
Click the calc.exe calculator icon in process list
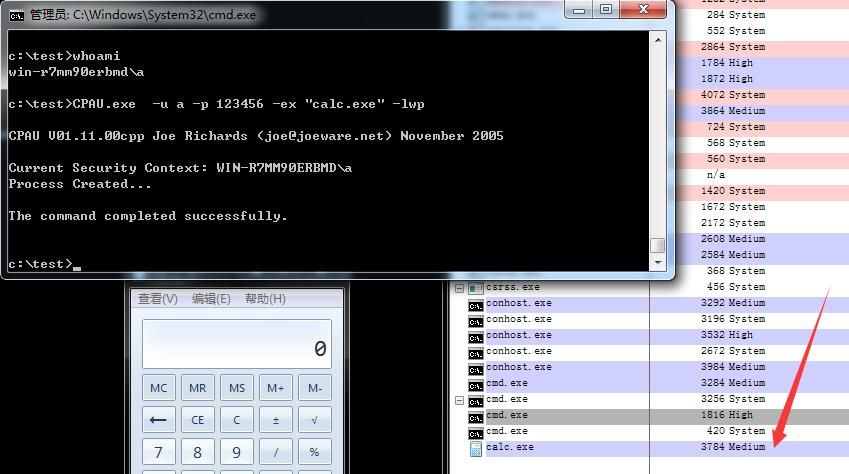475,449
